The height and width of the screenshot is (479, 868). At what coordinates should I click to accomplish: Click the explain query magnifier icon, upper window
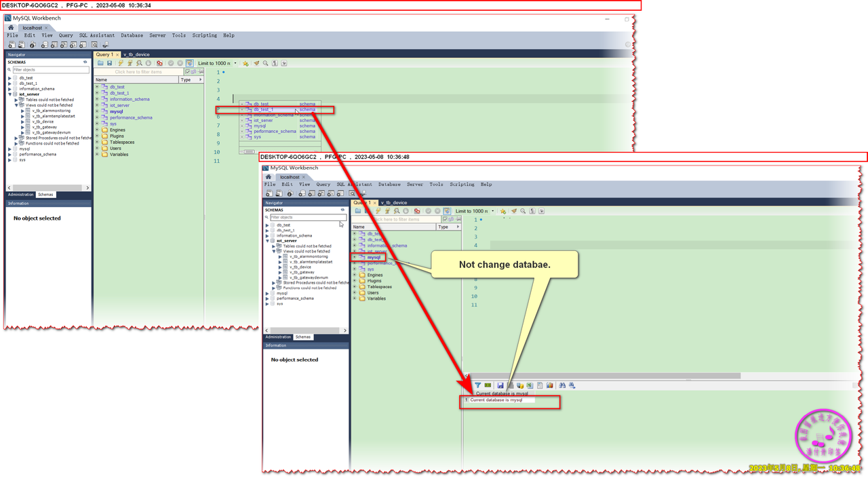tap(139, 63)
